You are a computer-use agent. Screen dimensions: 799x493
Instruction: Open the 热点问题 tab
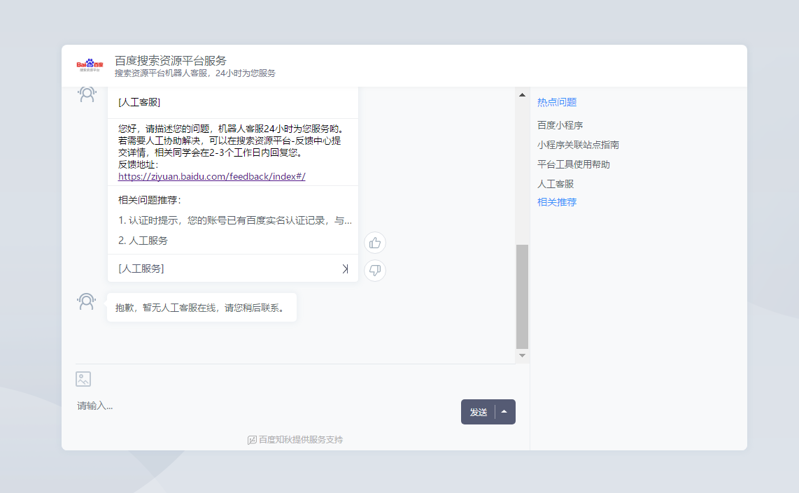[x=556, y=102]
